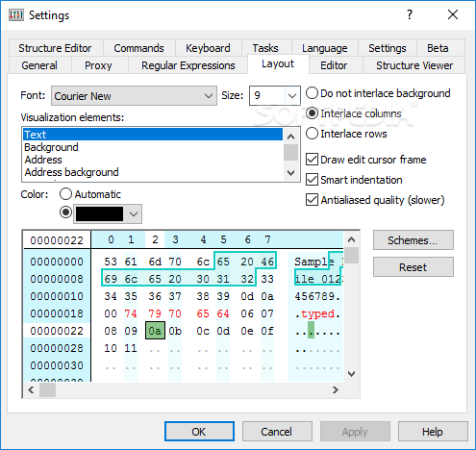476x450 pixels.
Task: Select the General tab
Action: click(39, 65)
